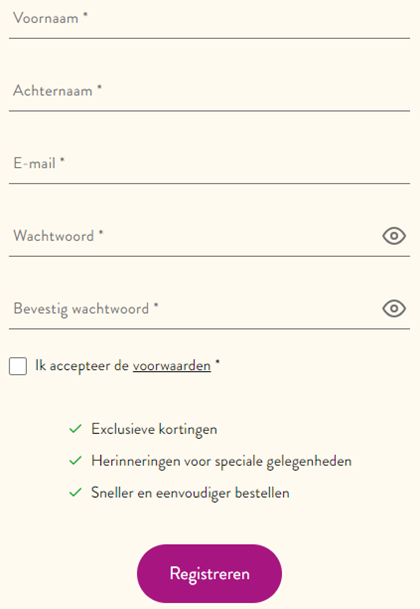Tick the 'Ik accepteer de voorwaarden' checkbox
420x609 pixels.
pos(18,366)
